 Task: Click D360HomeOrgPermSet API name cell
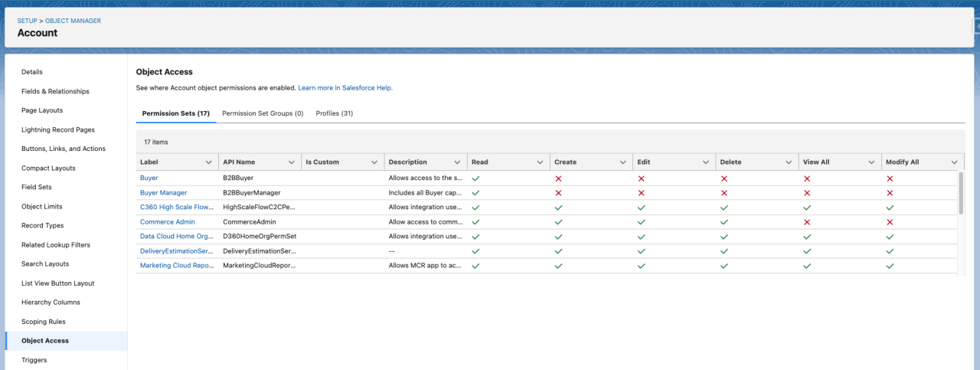[260, 236]
